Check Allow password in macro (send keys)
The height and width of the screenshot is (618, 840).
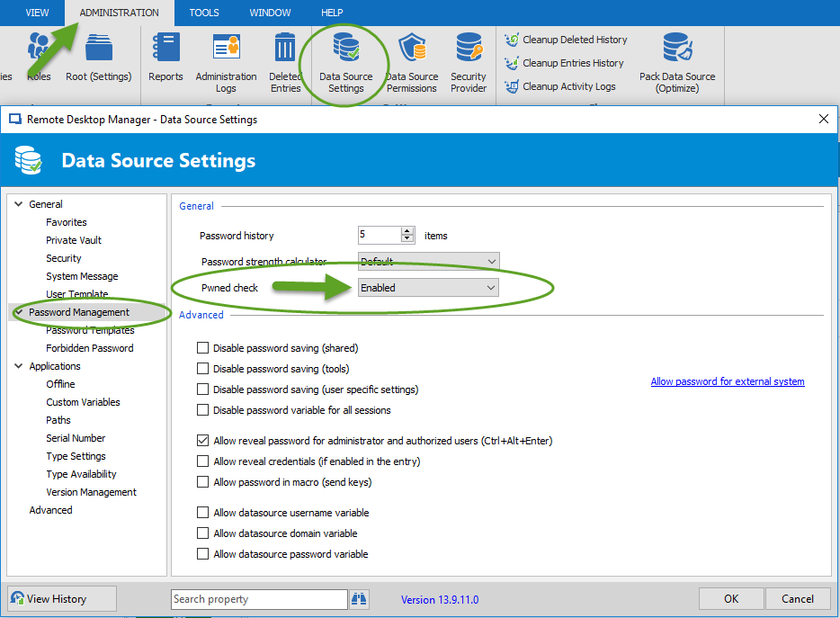click(x=202, y=482)
